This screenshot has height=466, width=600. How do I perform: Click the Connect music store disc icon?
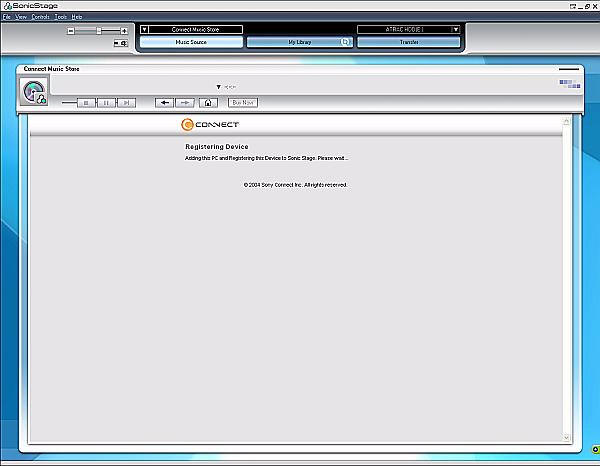[35, 91]
